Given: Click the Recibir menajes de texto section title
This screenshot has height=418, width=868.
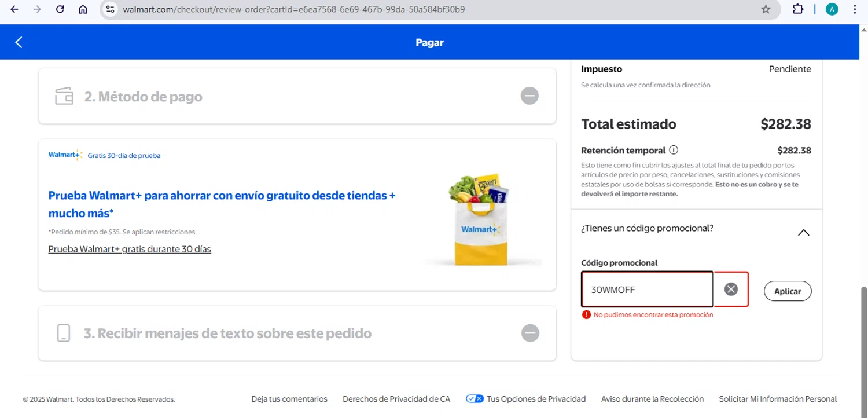Looking at the screenshot, I should 227,333.
